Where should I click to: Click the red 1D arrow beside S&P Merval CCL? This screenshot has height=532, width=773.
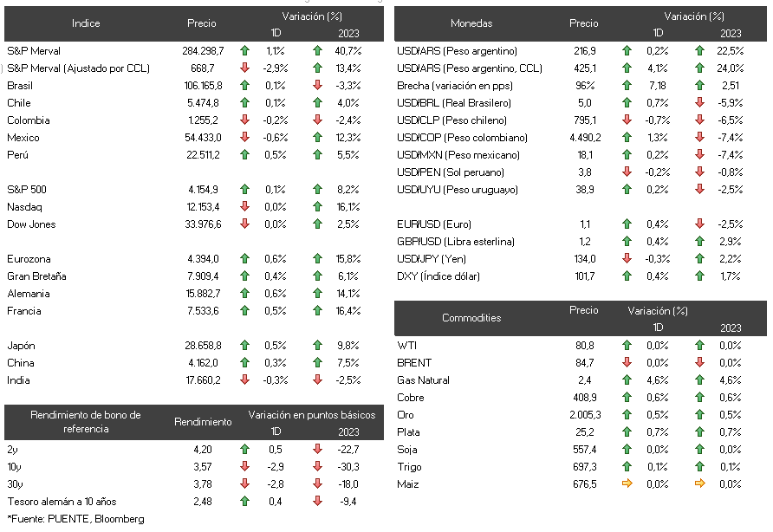[x=244, y=68]
